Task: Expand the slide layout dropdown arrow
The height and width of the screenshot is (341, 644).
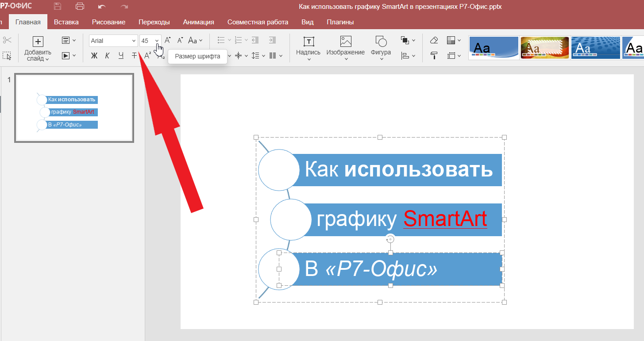Action: pos(74,40)
